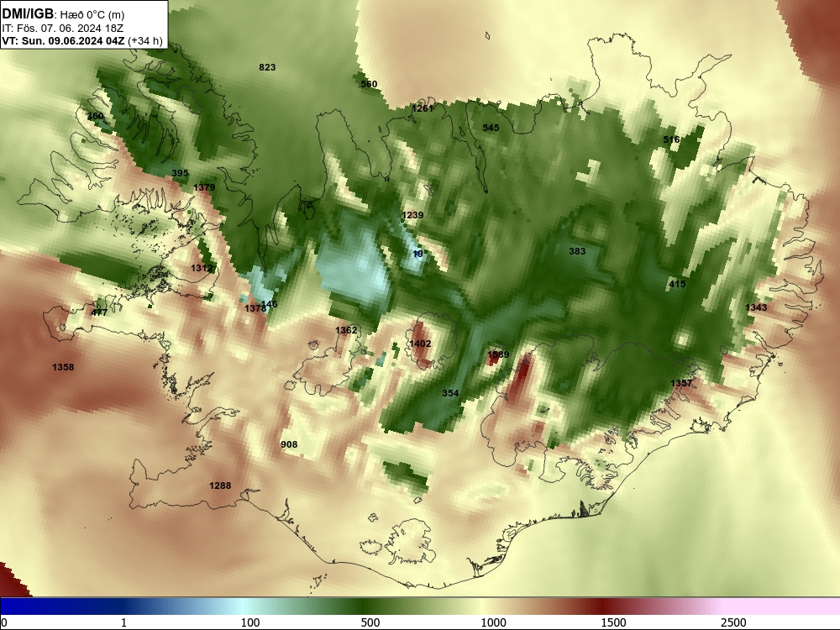
Task: Click the map value 415
Action: pyautogui.click(x=677, y=284)
